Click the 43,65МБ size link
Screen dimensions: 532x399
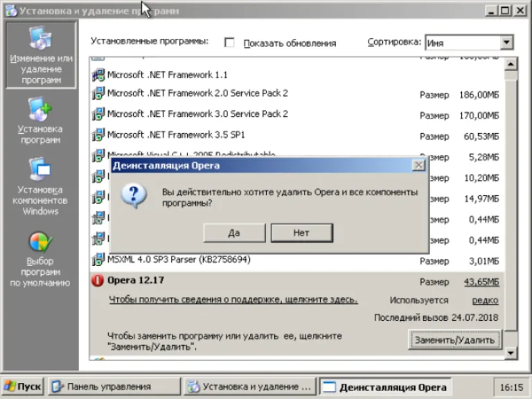coord(481,282)
